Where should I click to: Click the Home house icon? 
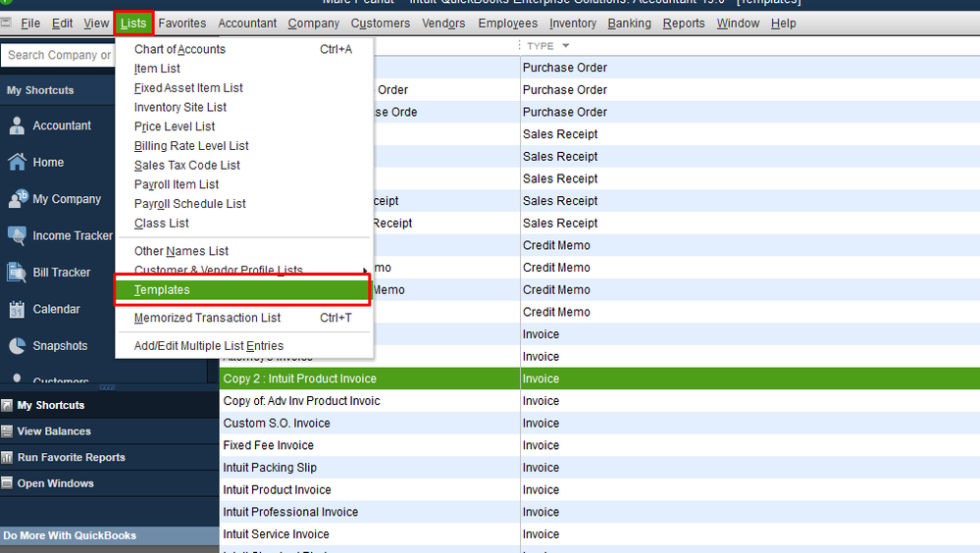click(x=17, y=163)
